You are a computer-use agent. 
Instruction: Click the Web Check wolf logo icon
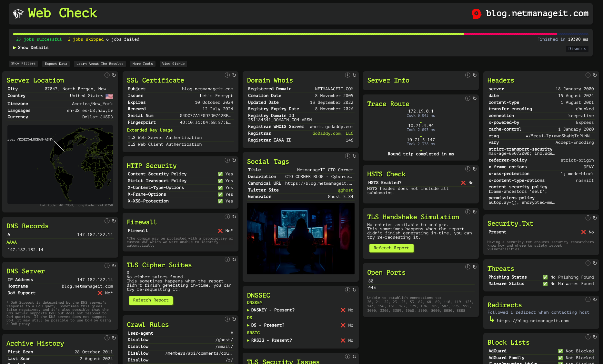coord(18,14)
